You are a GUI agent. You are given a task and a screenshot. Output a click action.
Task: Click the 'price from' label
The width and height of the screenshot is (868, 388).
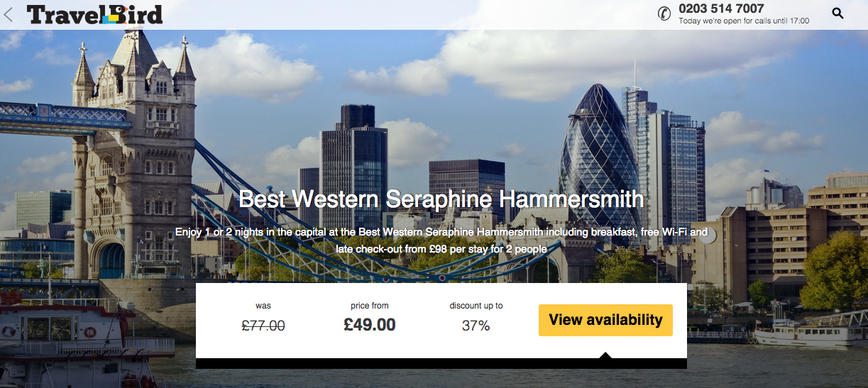click(370, 306)
